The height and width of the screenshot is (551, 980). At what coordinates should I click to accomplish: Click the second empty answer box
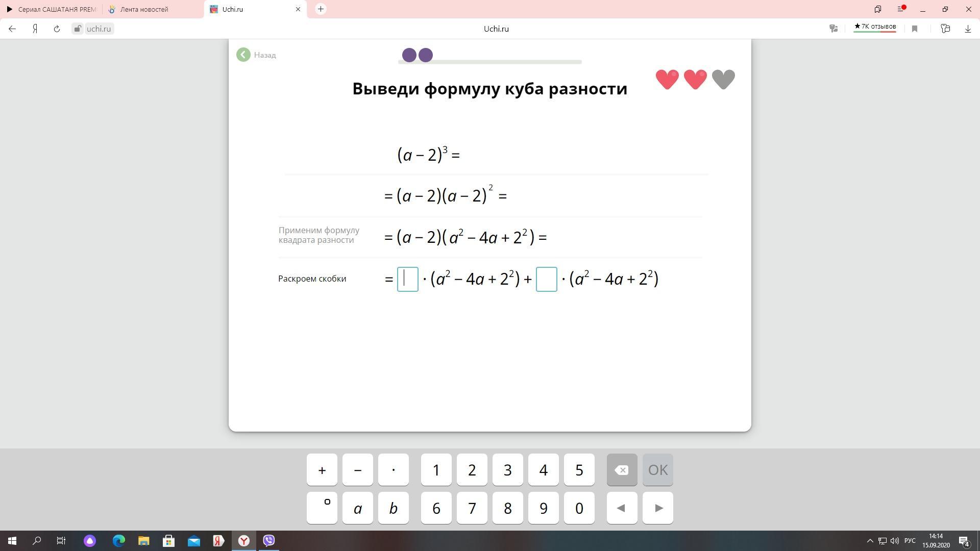click(546, 279)
